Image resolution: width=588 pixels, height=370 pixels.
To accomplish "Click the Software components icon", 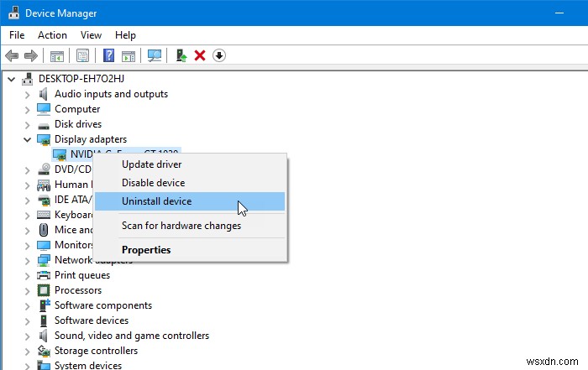I will click(x=45, y=305).
